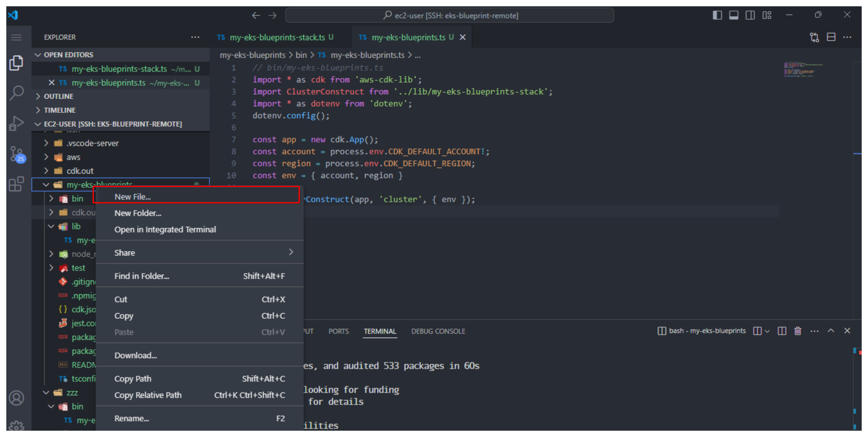Screen dimensions: 868x437
Task: Kill terminal with trash icon
Action: pyautogui.click(x=798, y=331)
